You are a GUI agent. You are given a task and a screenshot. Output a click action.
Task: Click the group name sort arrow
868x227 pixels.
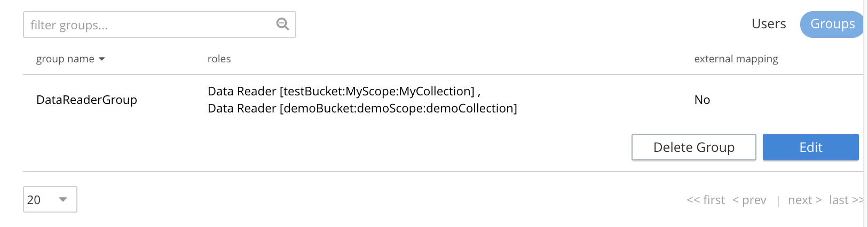(102, 59)
